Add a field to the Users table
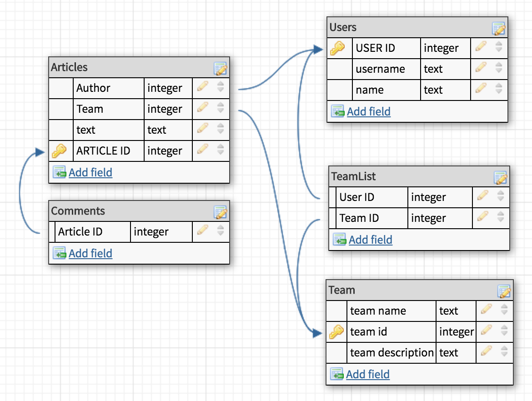Viewport: 532px width, 401px height. point(368,111)
